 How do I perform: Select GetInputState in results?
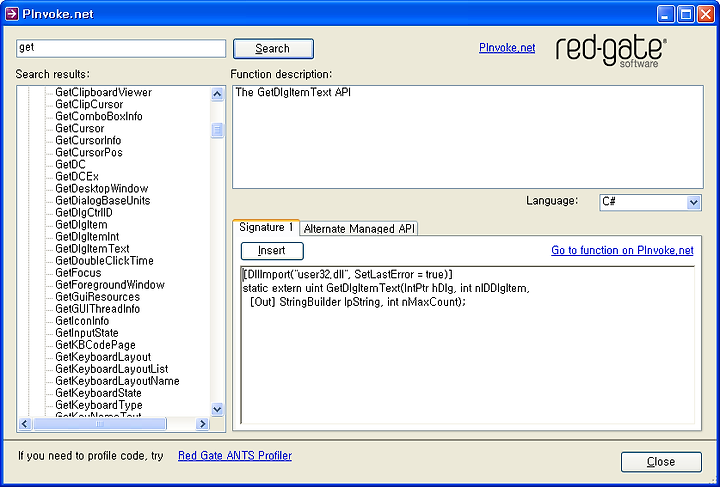pos(87,333)
